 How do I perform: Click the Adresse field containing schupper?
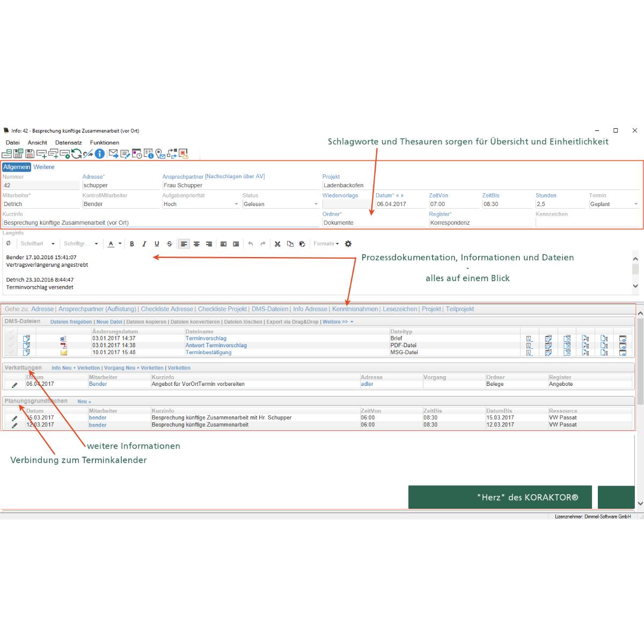pos(120,185)
